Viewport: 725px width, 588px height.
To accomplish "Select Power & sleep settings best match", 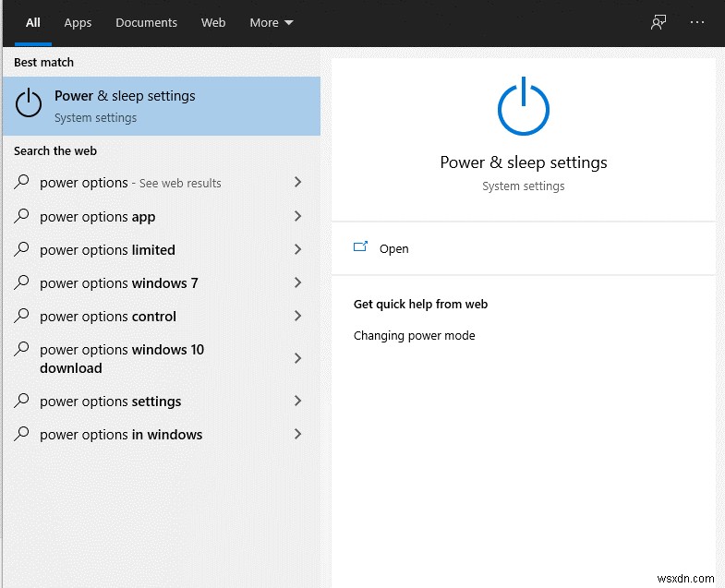I will [162, 106].
